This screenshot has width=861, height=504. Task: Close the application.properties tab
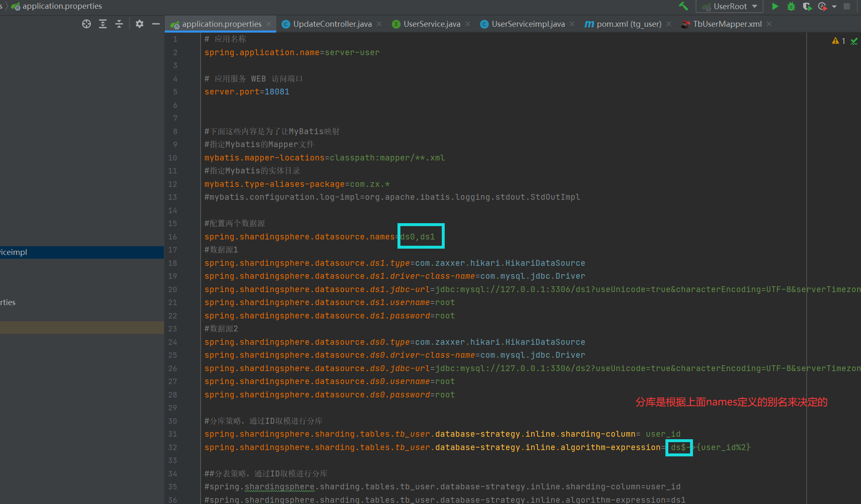coord(269,24)
